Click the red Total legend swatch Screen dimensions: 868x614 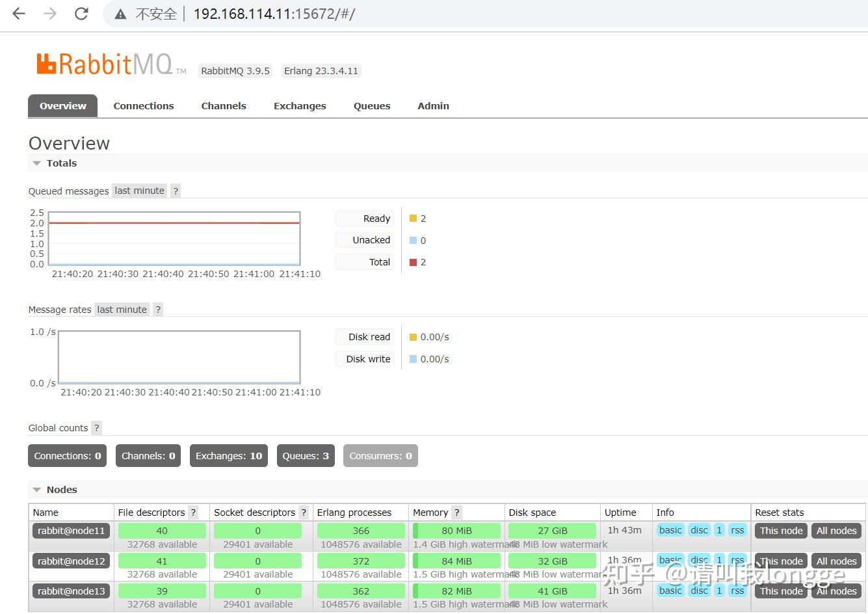coord(413,262)
